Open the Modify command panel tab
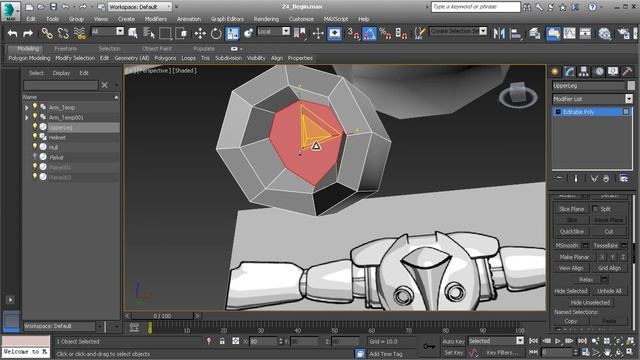 (x=569, y=72)
